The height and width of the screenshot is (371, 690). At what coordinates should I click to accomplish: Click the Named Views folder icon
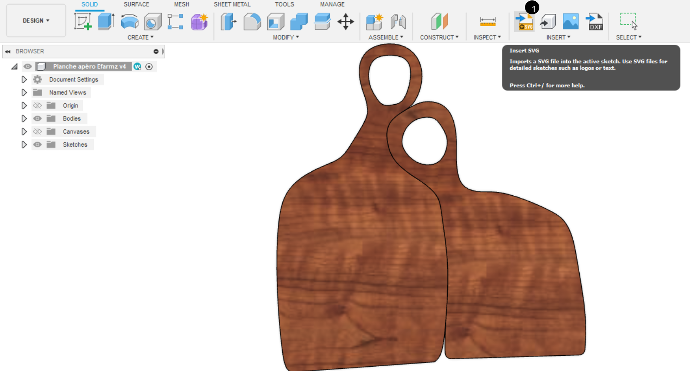[38, 92]
